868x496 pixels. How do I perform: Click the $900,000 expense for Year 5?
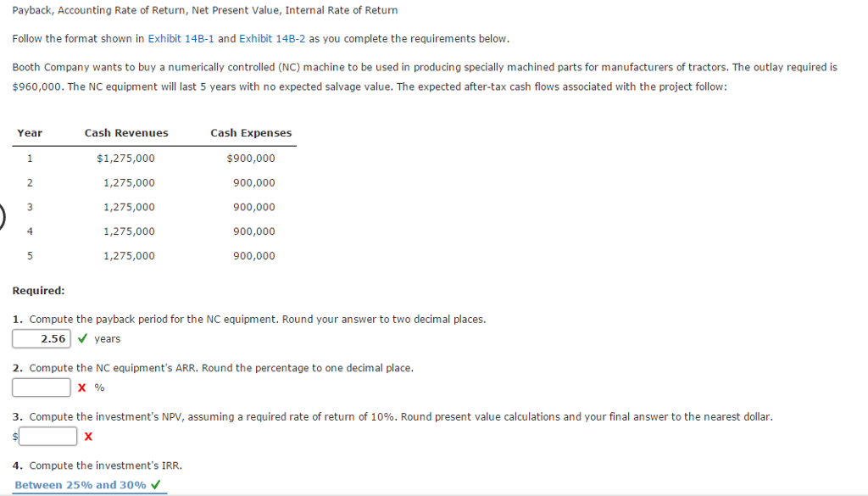click(x=254, y=255)
